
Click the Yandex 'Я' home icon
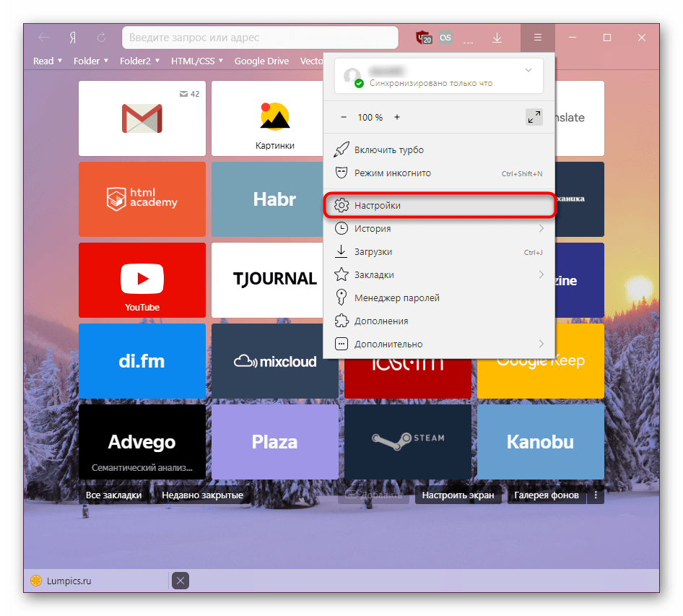coord(73,38)
